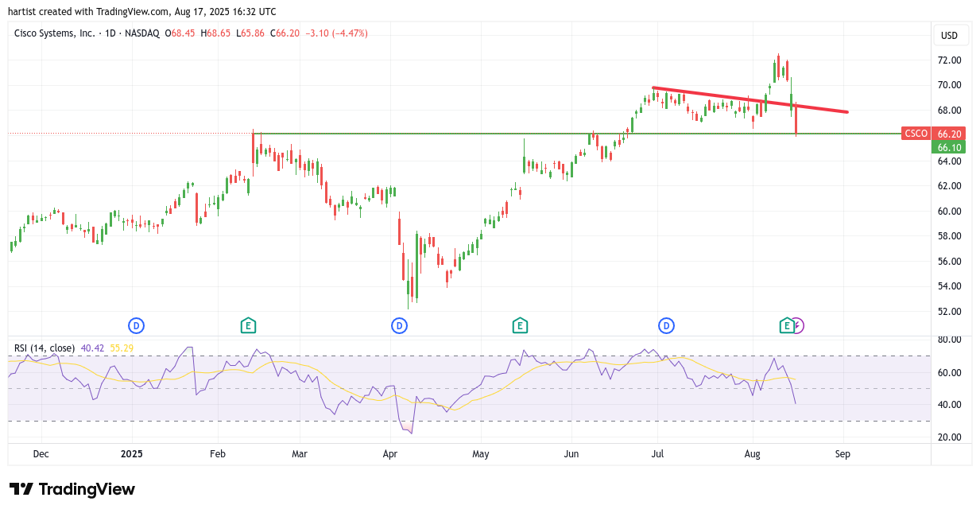Click the 72.00 price axis label
The width and height of the screenshot is (980, 513).
click(x=949, y=60)
